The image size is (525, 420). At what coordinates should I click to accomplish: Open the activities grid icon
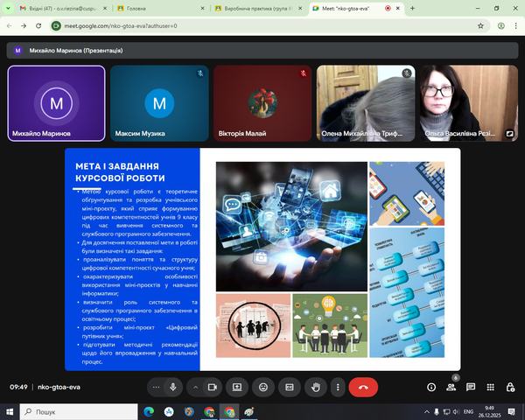(490, 387)
